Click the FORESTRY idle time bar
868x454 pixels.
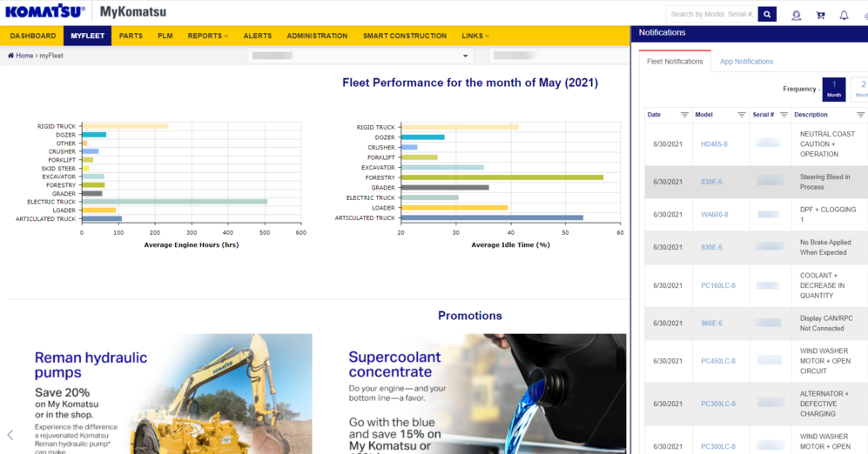502,177
